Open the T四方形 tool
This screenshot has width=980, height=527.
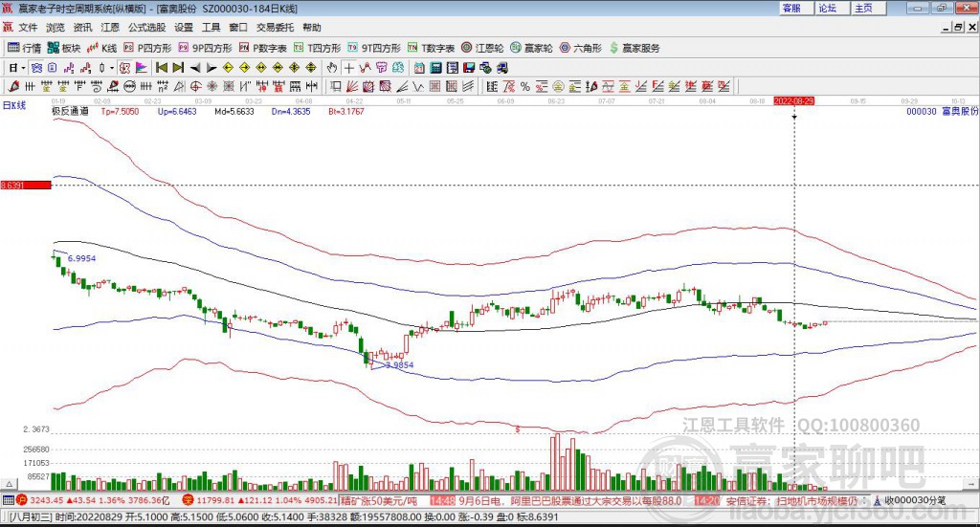[318, 48]
